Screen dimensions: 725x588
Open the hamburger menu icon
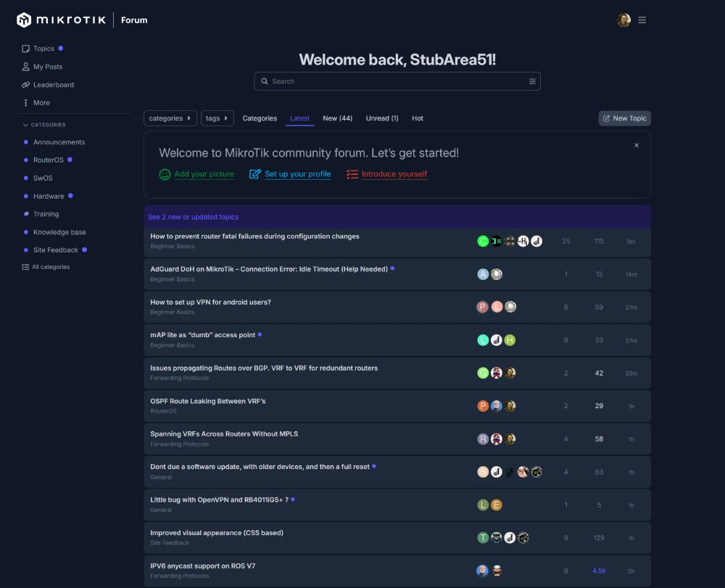tap(642, 20)
